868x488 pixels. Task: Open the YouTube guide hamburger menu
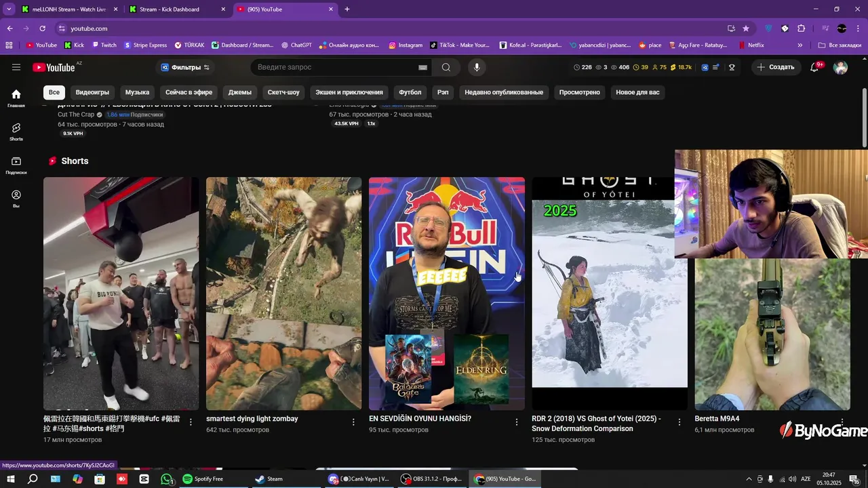point(16,67)
